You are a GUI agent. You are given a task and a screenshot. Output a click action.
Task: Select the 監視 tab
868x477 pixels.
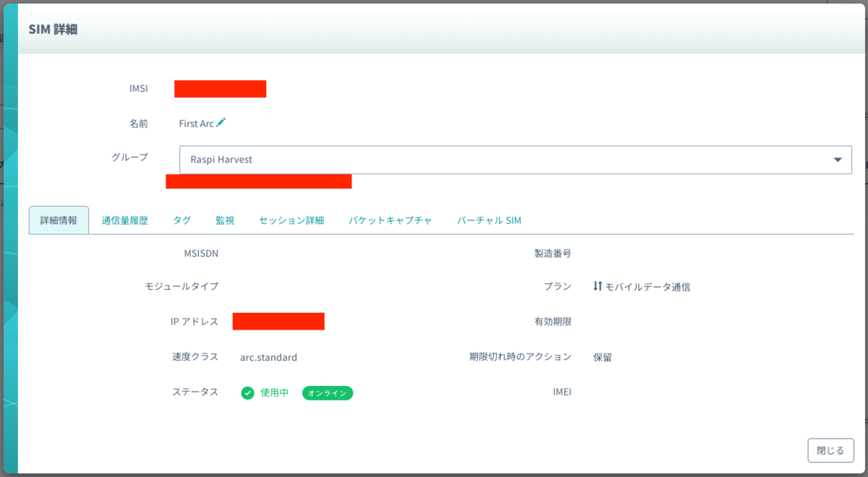click(x=225, y=220)
